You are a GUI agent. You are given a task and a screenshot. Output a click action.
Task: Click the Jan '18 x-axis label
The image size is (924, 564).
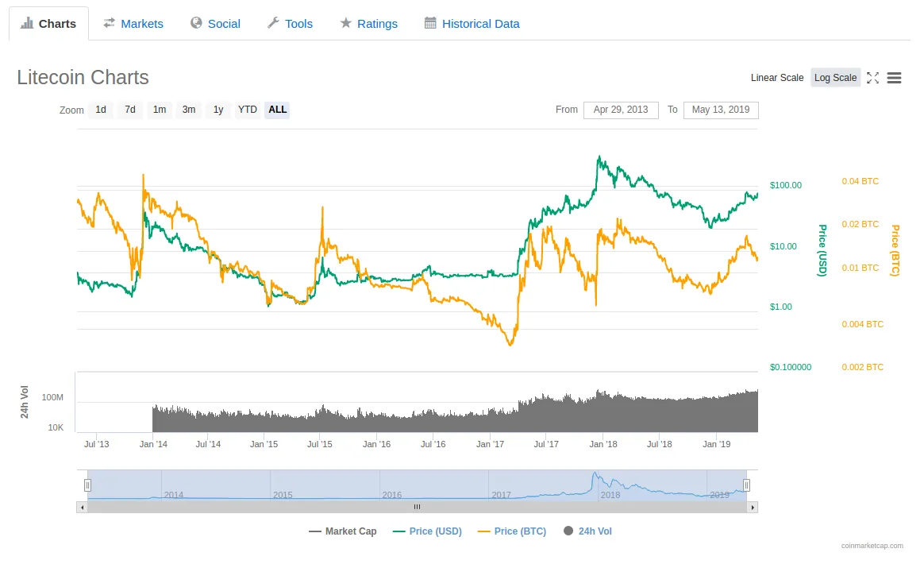603,444
